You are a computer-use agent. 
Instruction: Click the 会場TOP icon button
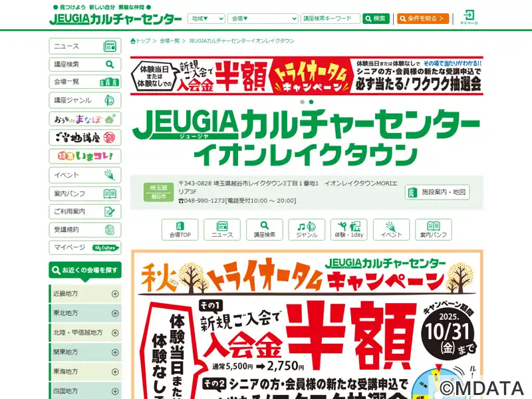pyautogui.click(x=180, y=229)
